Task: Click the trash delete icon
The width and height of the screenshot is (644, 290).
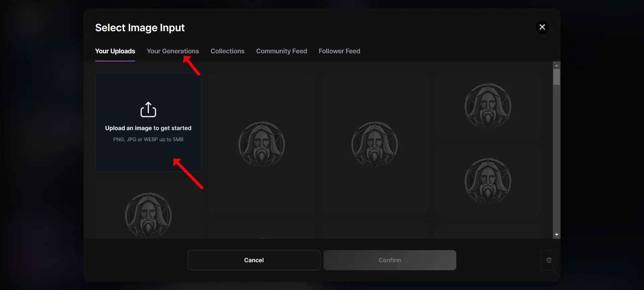Action: click(x=549, y=260)
